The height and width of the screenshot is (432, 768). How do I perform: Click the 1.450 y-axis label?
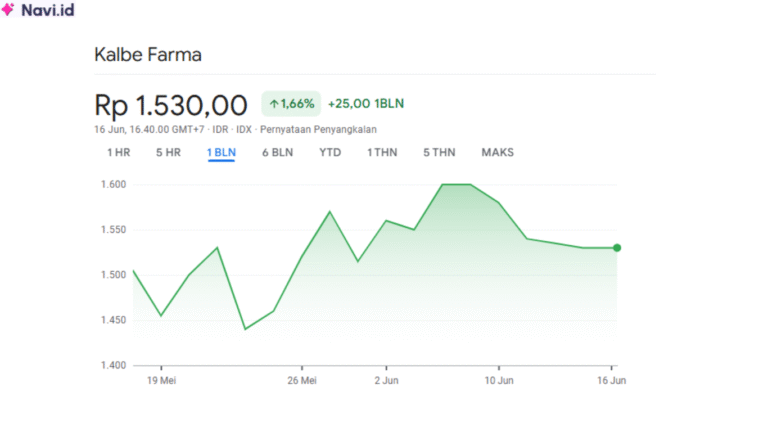point(113,320)
